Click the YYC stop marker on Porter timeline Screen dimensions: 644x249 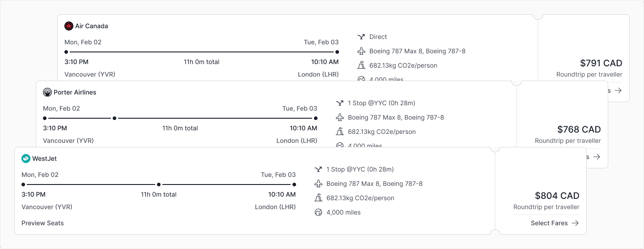pyautogui.click(x=114, y=118)
